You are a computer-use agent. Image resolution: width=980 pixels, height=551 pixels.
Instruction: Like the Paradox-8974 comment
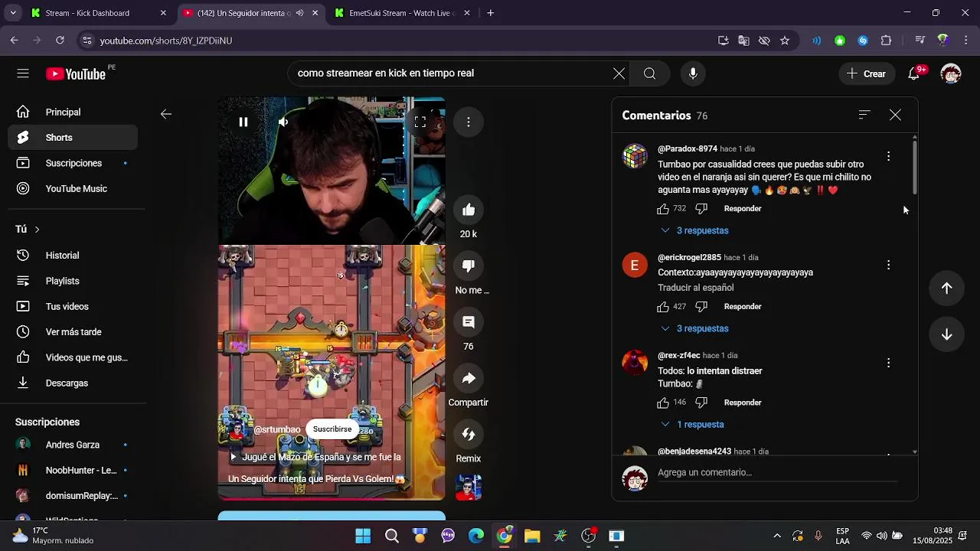[x=663, y=208]
